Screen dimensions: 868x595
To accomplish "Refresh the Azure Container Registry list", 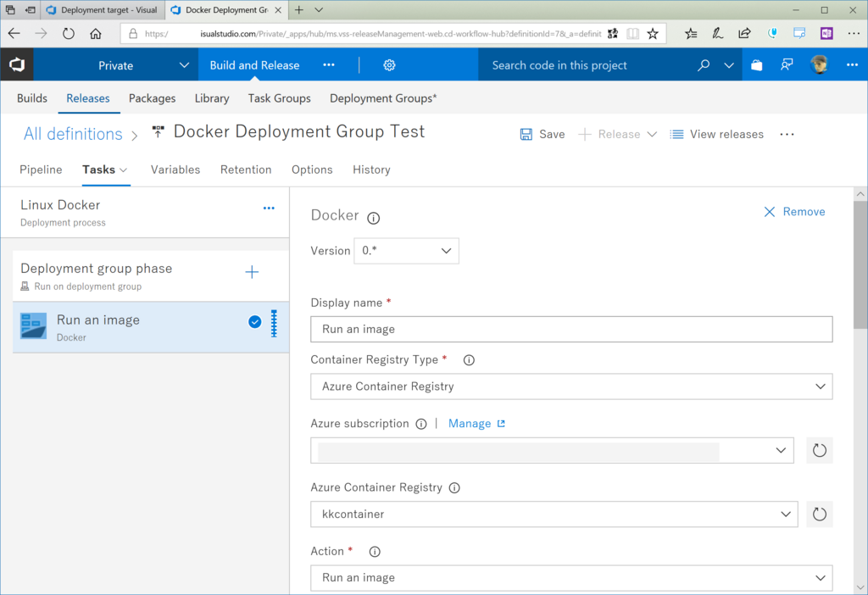I will (820, 514).
